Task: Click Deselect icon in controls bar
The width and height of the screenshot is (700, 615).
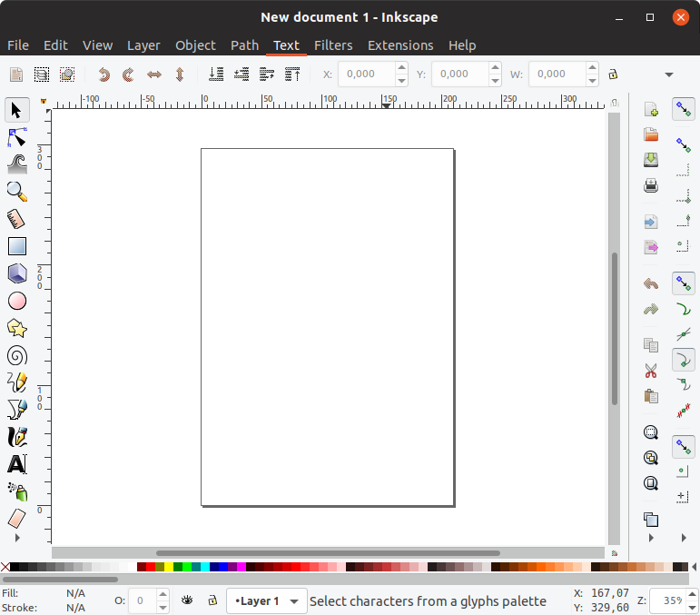Action: click(67, 74)
